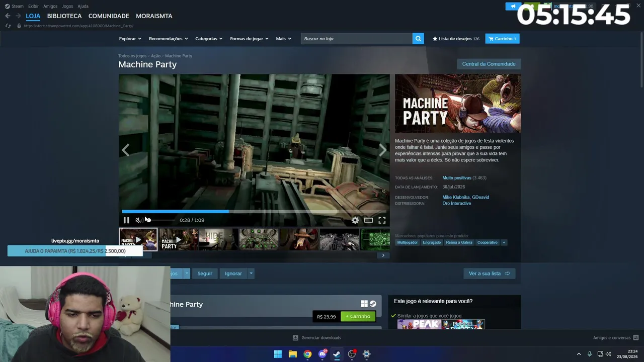Select the HIDE screenshot thumbnail
The height and width of the screenshot is (362, 644).
(x=218, y=239)
